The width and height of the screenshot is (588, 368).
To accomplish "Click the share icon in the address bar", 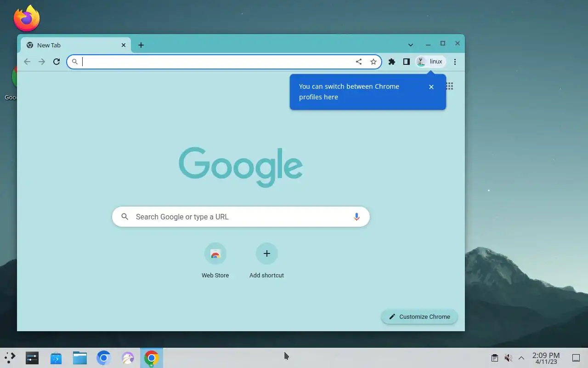I will [359, 62].
